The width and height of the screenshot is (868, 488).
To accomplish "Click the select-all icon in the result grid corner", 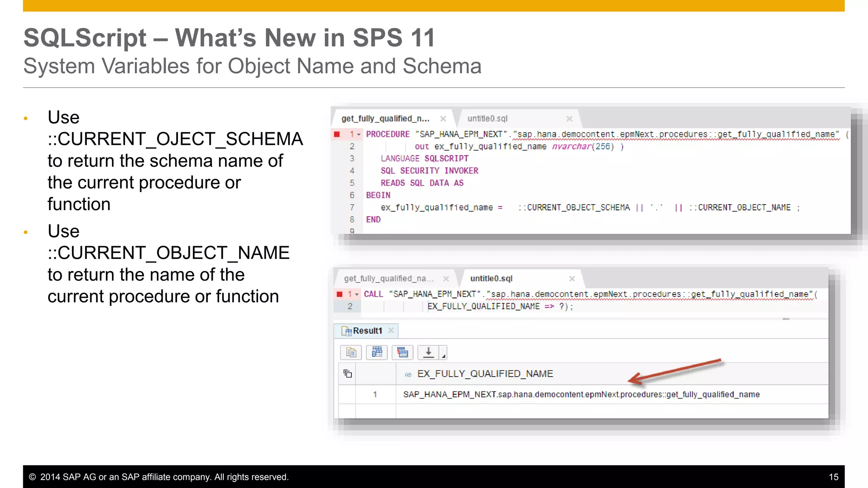I will pos(348,374).
